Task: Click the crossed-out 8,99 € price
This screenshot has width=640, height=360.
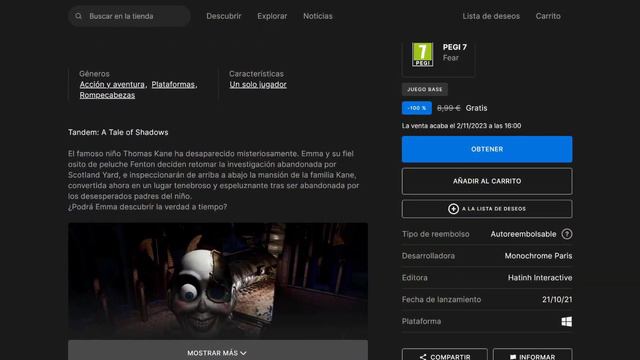Action: [449, 108]
